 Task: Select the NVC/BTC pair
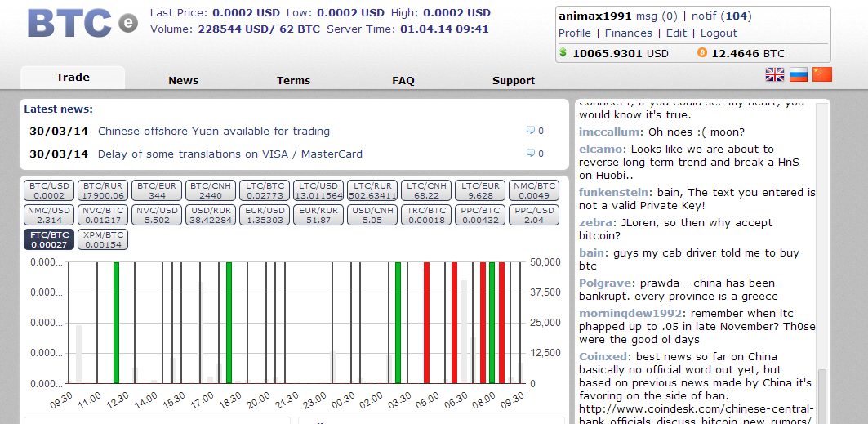pos(103,215)
